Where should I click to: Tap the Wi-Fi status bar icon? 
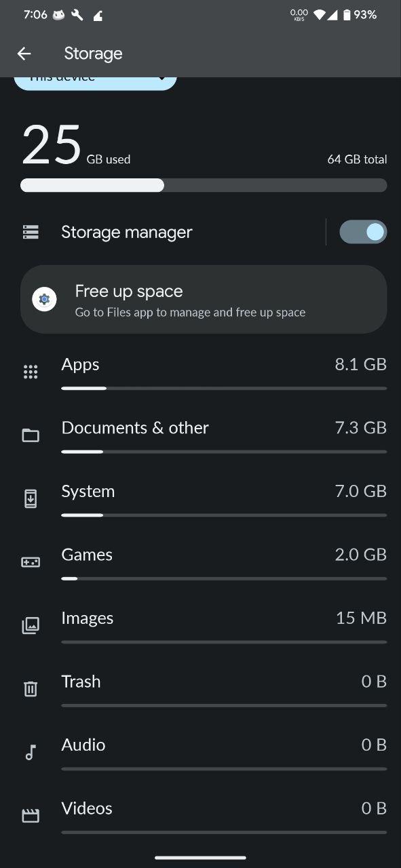pos(320,14)
